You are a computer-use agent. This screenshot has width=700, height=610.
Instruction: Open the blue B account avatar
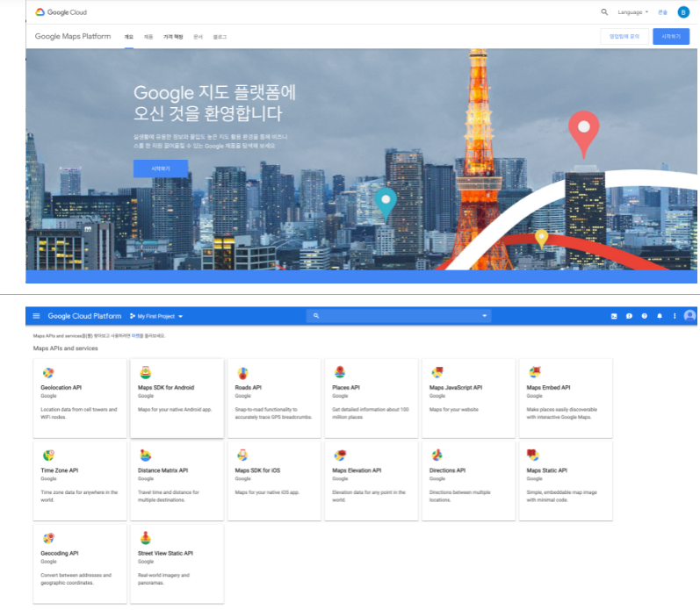click(683, 12)
